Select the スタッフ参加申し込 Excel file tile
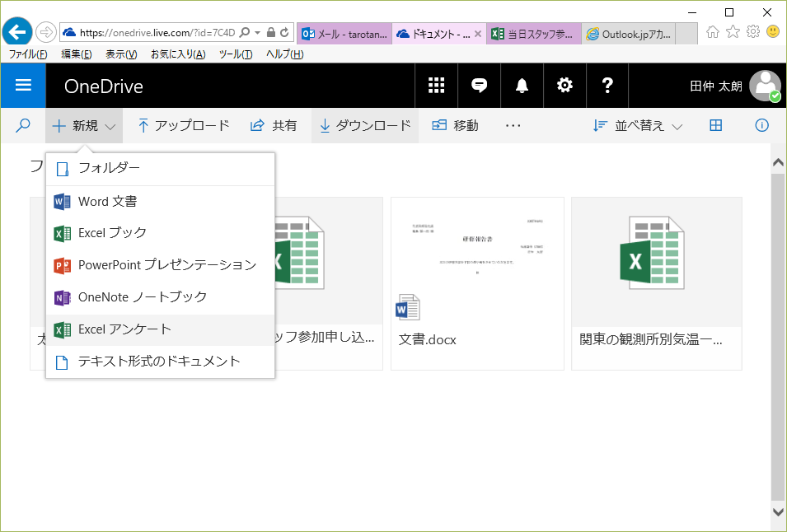The height and width of the screenshot is (532, 787). click(x=329, y=284)
